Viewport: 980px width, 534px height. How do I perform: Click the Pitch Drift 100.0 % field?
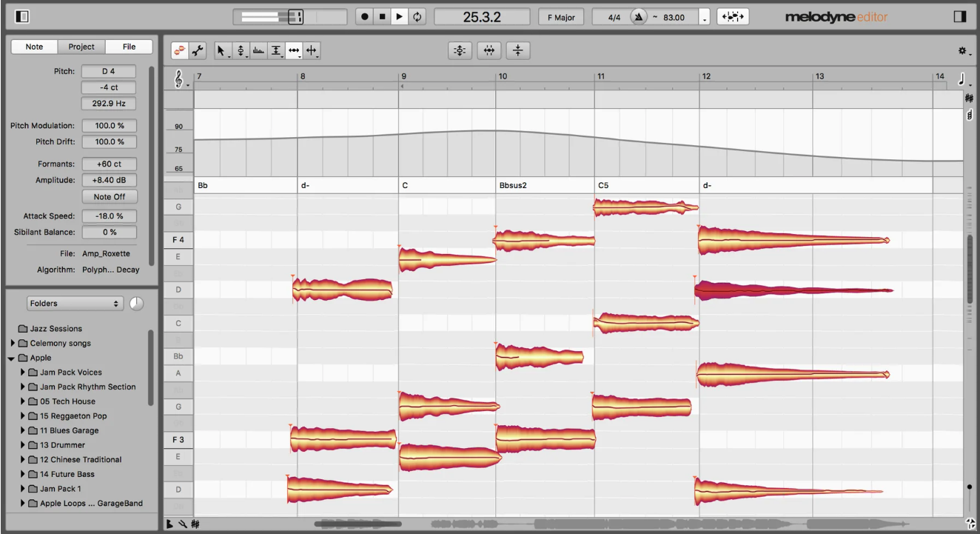click(x=110, y=141)
